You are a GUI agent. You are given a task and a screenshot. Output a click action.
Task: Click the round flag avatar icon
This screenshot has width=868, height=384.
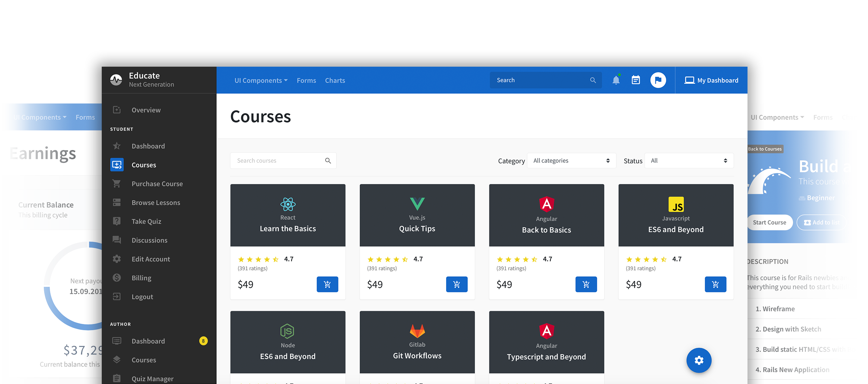coord(658,80)
